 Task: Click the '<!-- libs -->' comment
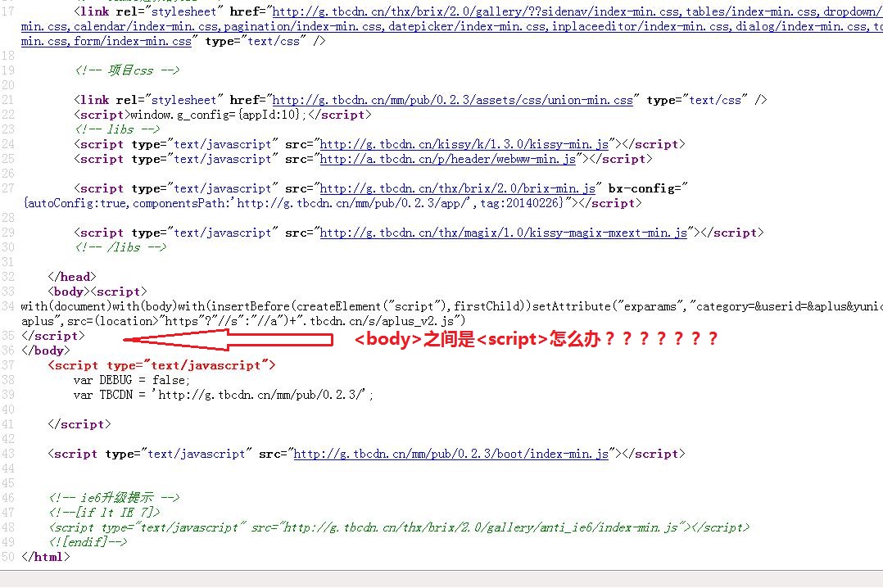117,129
